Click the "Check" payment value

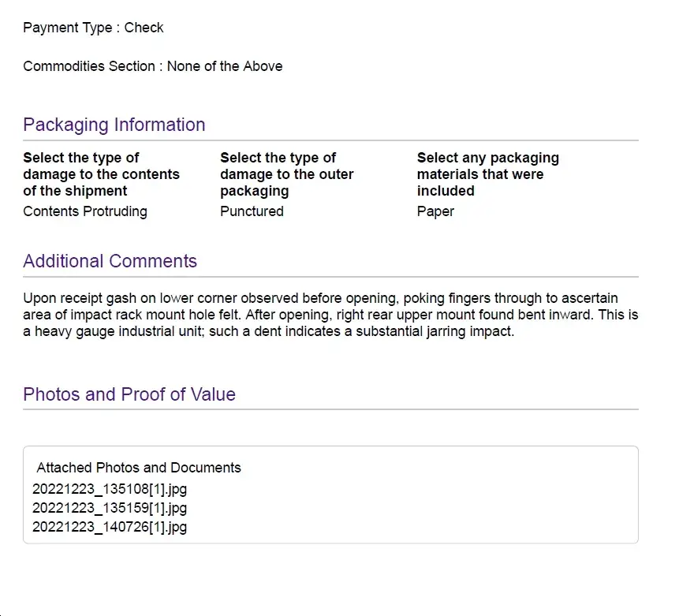click(x=144, y=28)
